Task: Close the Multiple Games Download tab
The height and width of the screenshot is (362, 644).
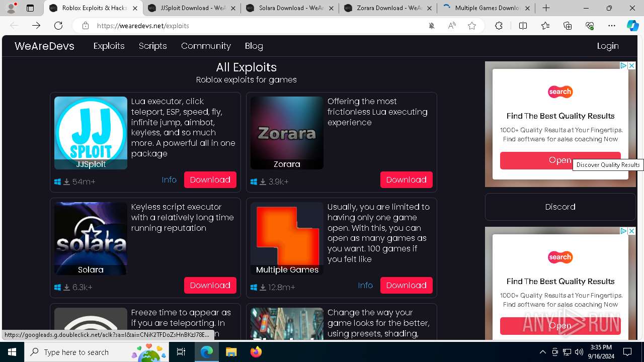Action: (x=527, y=8)
